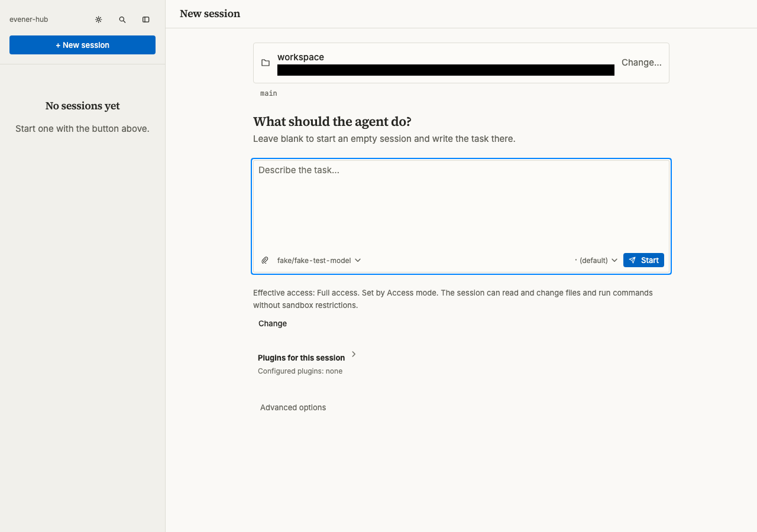757x532 pixels.
Task: Click the No sessions yet message
Action: pos(83,106)
